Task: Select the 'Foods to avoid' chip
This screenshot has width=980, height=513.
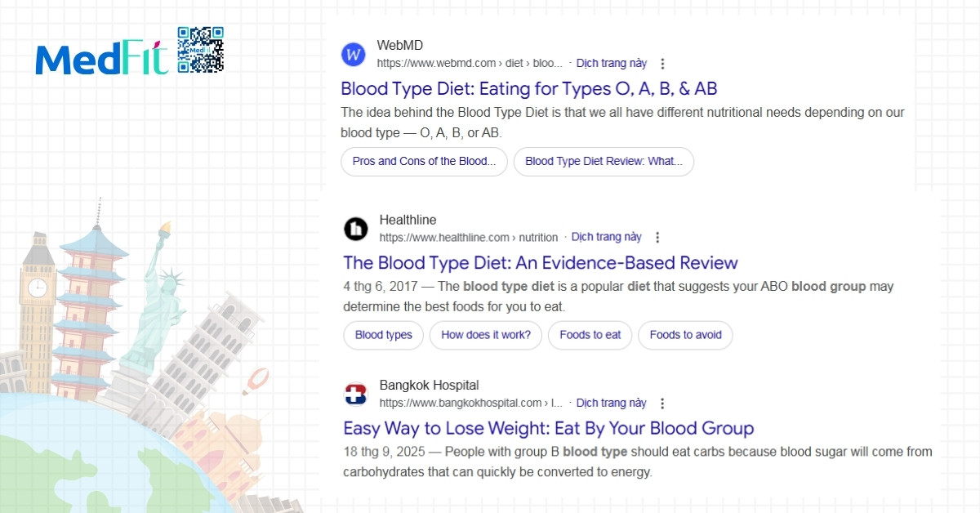Action: pyautogui.click(x=685, y=335)
